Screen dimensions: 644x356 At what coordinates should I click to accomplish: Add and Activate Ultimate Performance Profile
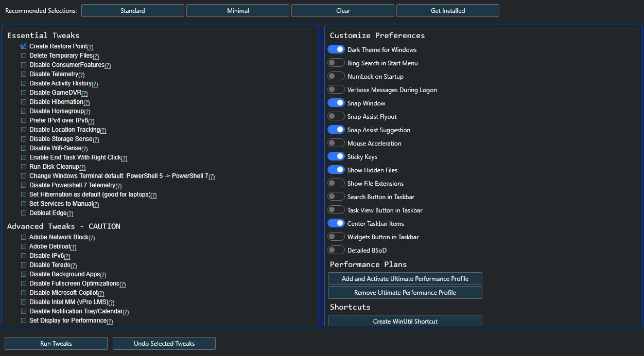(405, 278)
